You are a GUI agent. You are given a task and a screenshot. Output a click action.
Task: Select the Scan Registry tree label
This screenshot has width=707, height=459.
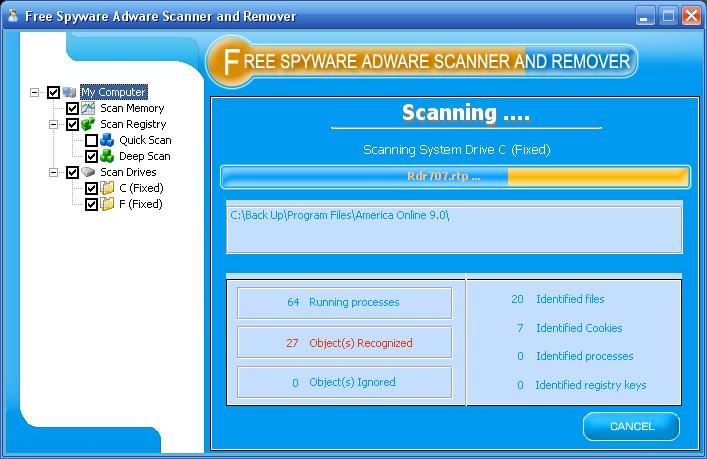(x=133, y=124)
